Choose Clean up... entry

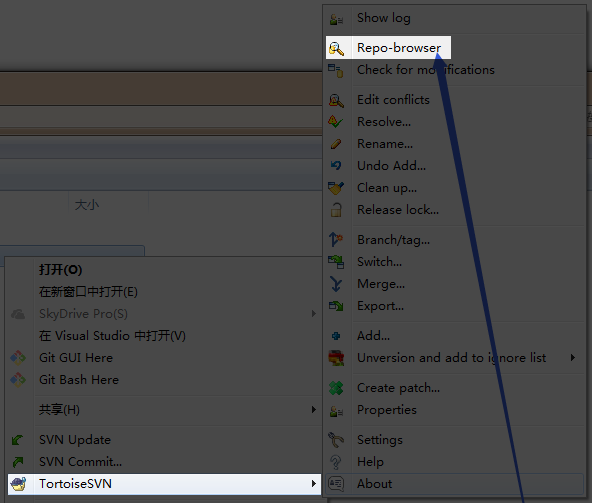tap(387, 188)
